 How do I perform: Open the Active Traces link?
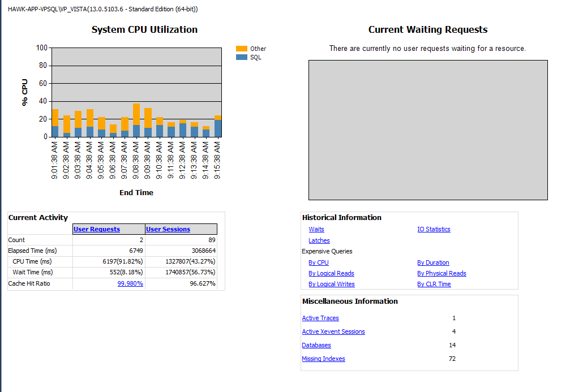(320, 318)
